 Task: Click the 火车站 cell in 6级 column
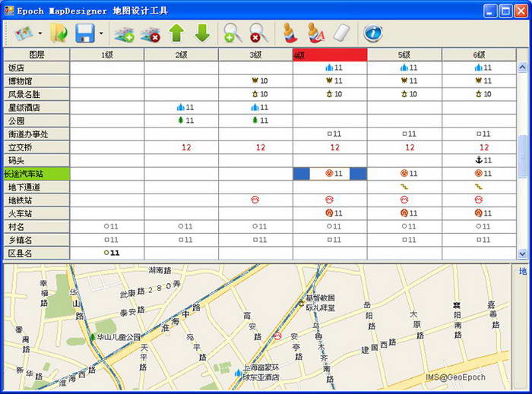[x=479, y=213]
